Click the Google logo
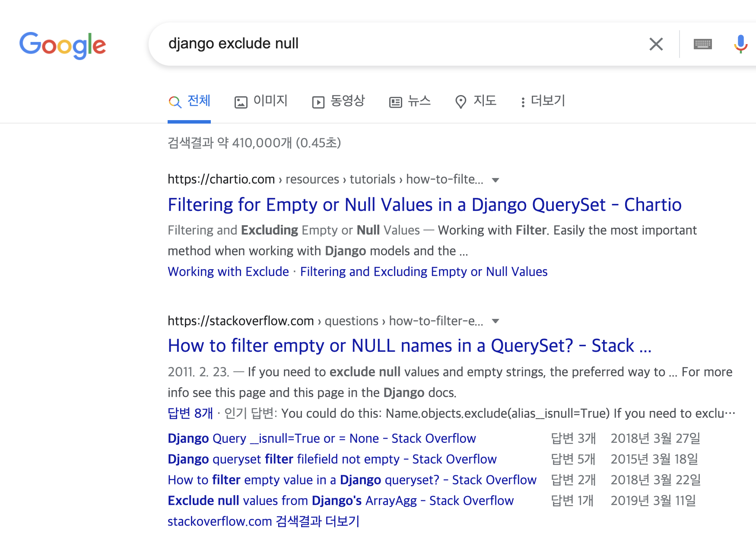Screen dimensions: 756x560 pos(63,45)
